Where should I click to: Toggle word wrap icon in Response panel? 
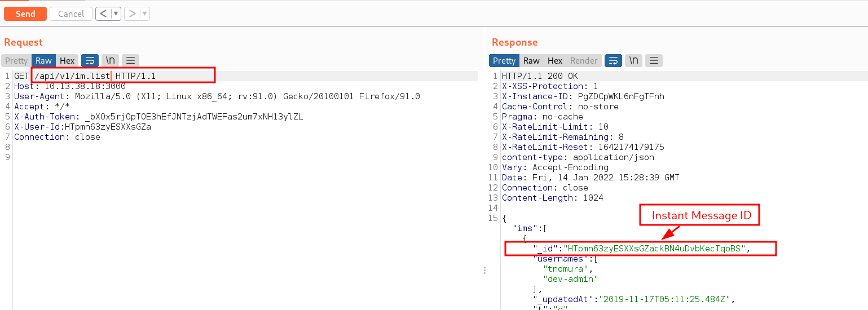(614, 60)
